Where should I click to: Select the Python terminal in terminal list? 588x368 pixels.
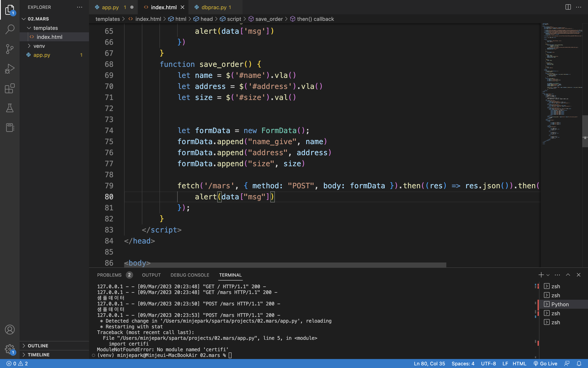coord(563,304)
